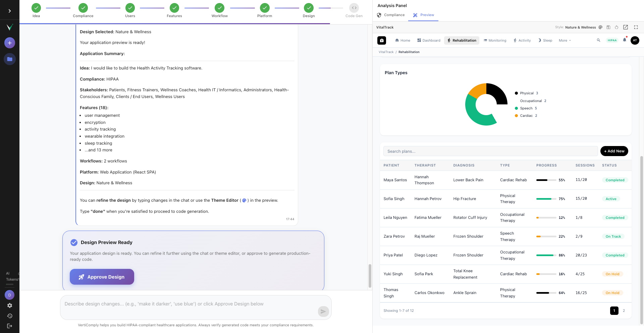644x333 pixels.
Task: Click the save style icon
Action: tap(608, 27)
